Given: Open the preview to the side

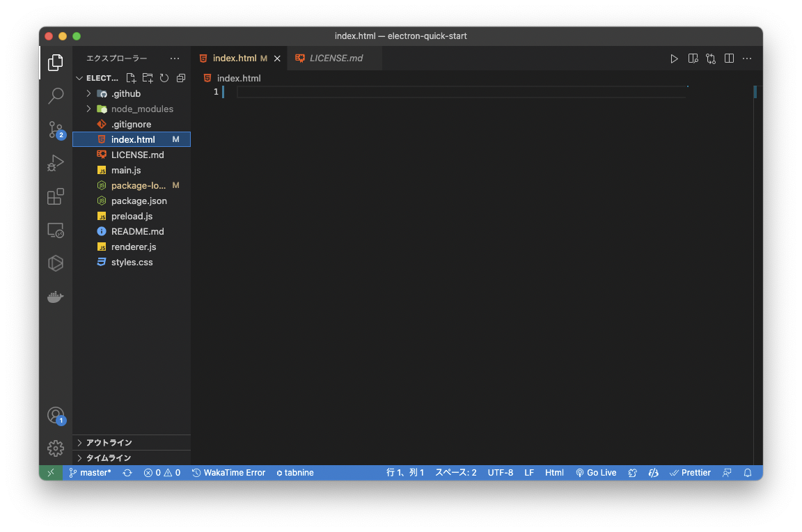Looking at the screenshot, I should (693, 58).
